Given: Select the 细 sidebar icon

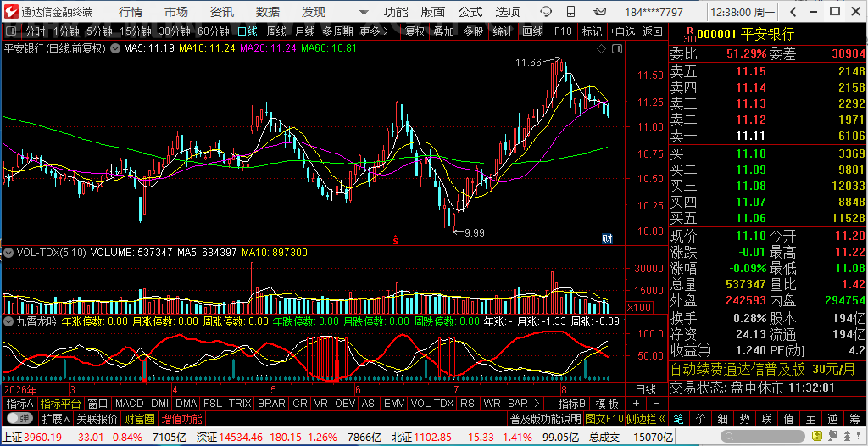Looking at the screenshot, I should click(721, 418).
